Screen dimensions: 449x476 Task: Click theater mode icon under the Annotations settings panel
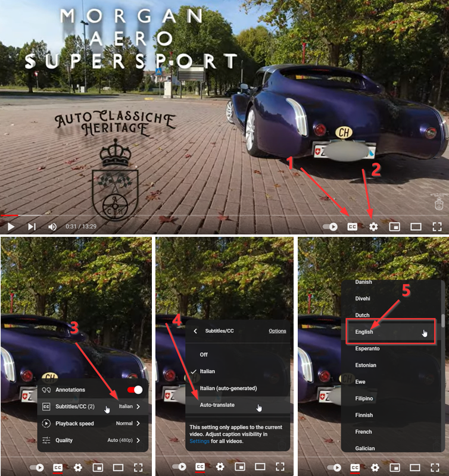[x=118, y=468]
